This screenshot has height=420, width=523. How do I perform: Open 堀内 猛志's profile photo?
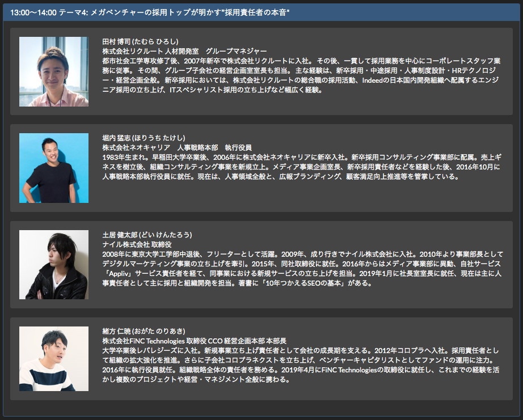point(54,168)
